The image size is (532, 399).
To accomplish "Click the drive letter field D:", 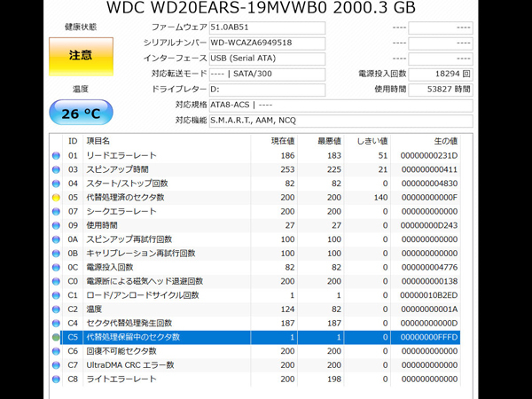I will point(267,90).
